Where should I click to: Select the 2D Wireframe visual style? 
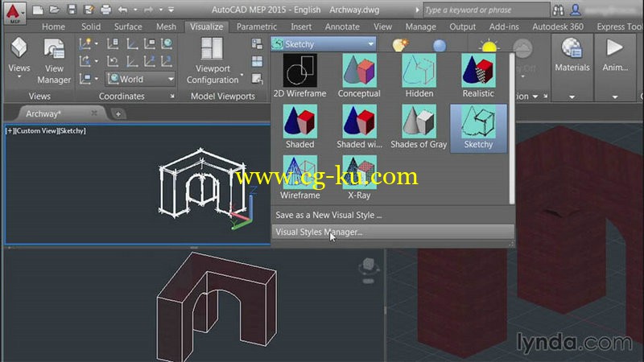click(299, 76)
